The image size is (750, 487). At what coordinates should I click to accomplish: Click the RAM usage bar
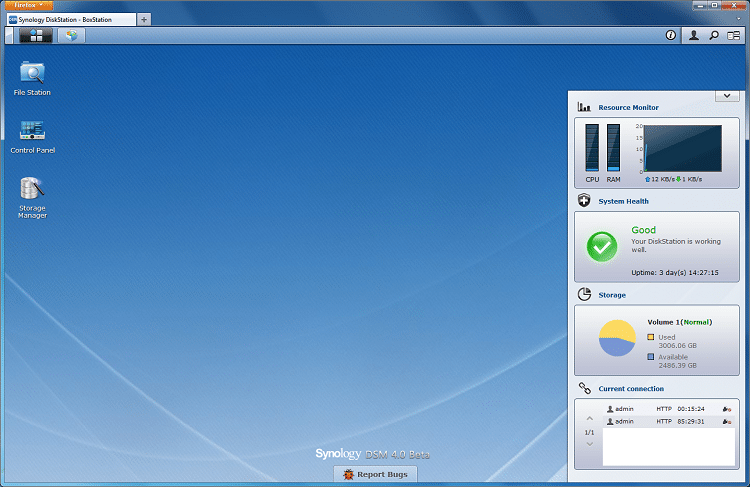pyautogui.click(x=613, y=147)
